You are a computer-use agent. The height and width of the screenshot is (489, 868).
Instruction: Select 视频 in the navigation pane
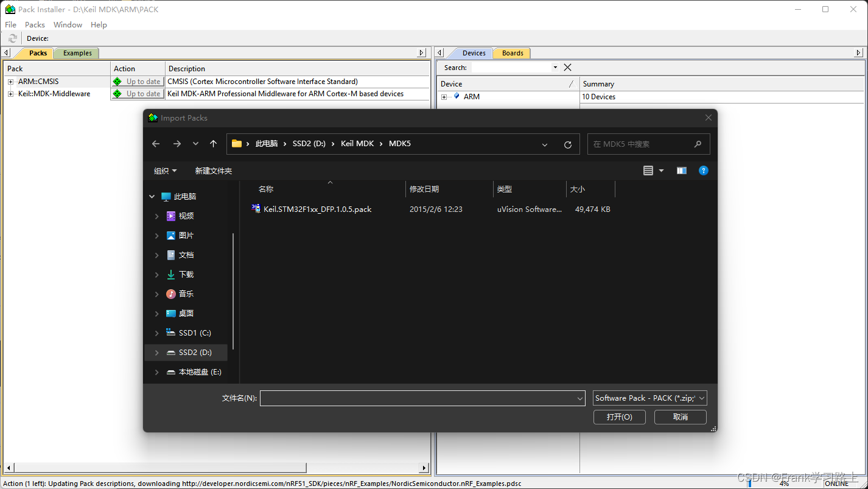click(186, 216)
